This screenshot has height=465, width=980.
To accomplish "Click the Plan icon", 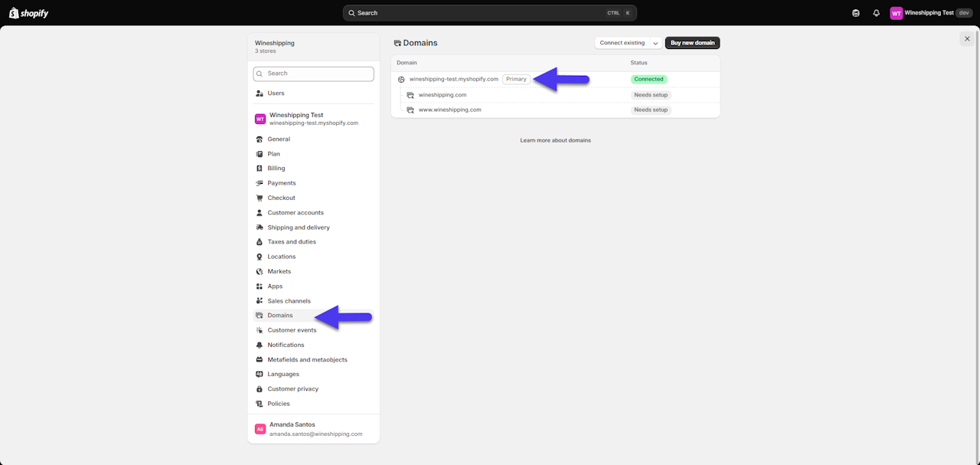I will tap(260, 154).
